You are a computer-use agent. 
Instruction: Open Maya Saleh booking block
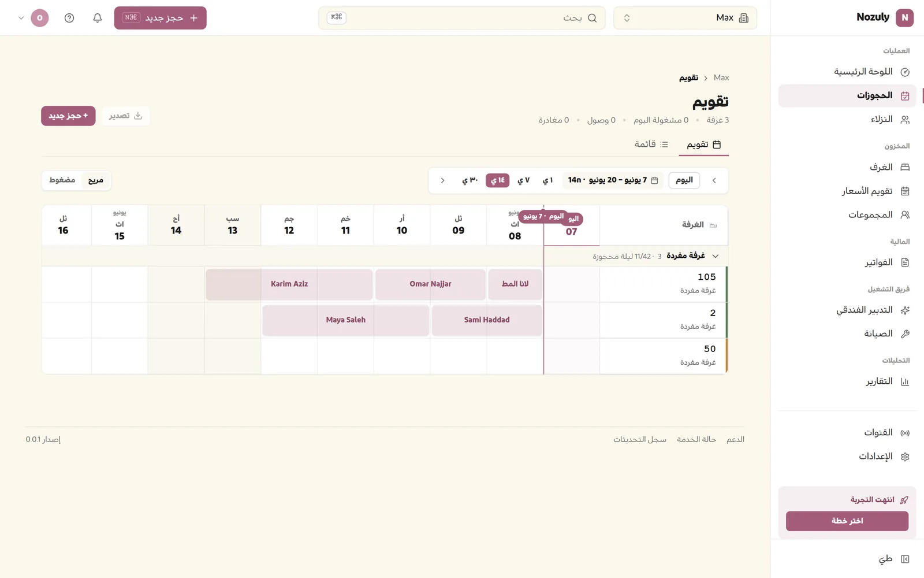pos(346,320)
